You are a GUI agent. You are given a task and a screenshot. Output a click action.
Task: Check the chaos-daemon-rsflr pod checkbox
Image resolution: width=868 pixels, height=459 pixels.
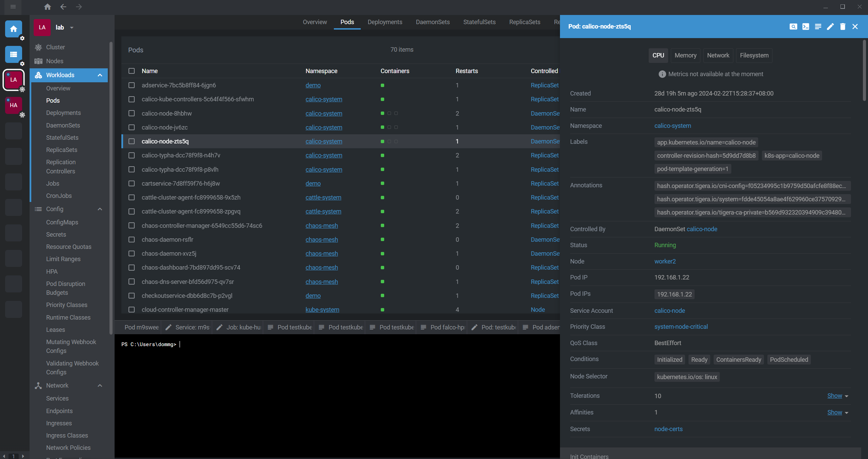coord(132,240)
